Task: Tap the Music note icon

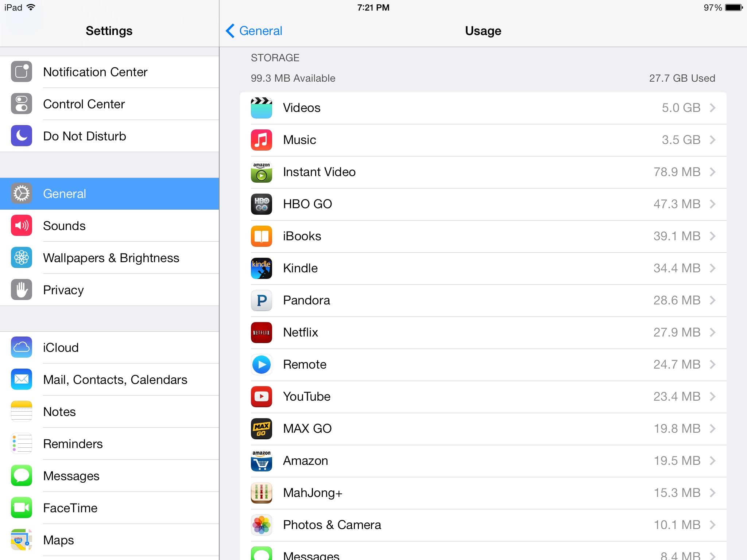Action: coord(262,140)
